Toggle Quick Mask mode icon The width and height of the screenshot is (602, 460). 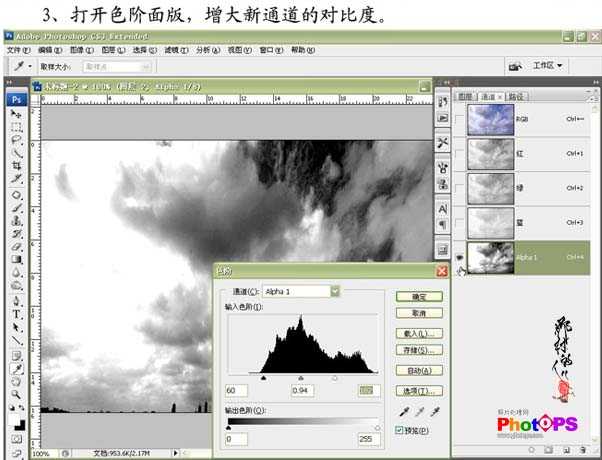[16, 439]
